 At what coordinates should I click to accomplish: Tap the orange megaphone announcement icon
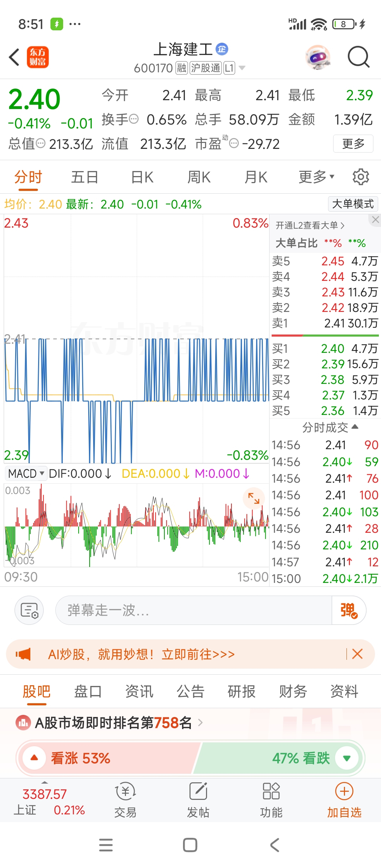click(23, 654)
